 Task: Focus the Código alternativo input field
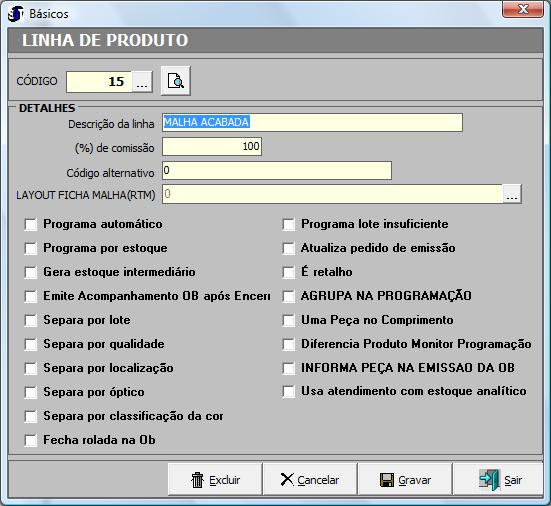click(x=277, y=170)
